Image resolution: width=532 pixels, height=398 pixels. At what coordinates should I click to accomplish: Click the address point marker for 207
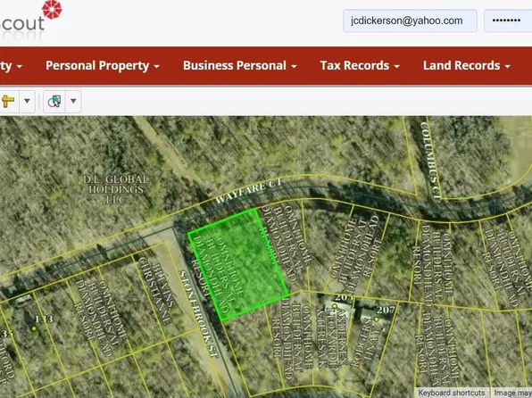[377, 319]
